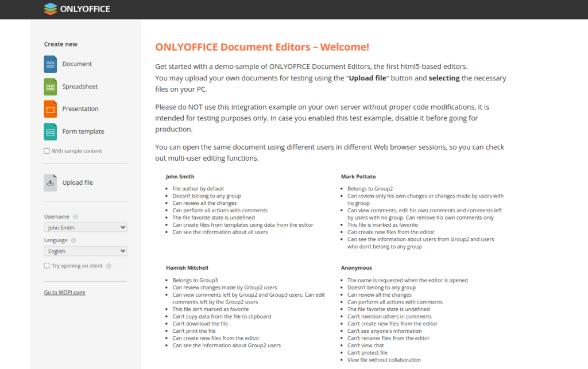
Task: Open the Username help info icon
Action: click(x=76, y=217)
